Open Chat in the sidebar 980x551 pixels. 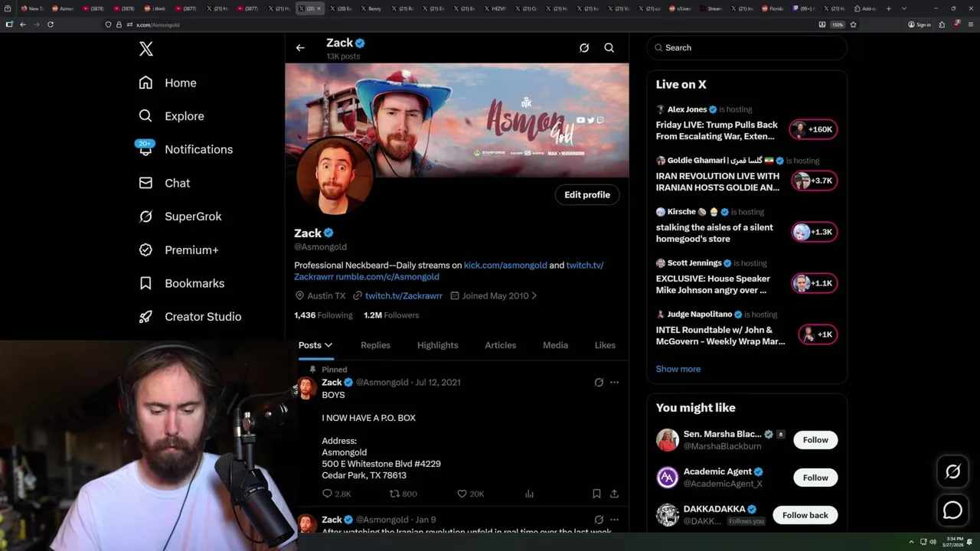click(x=164, y=183)
